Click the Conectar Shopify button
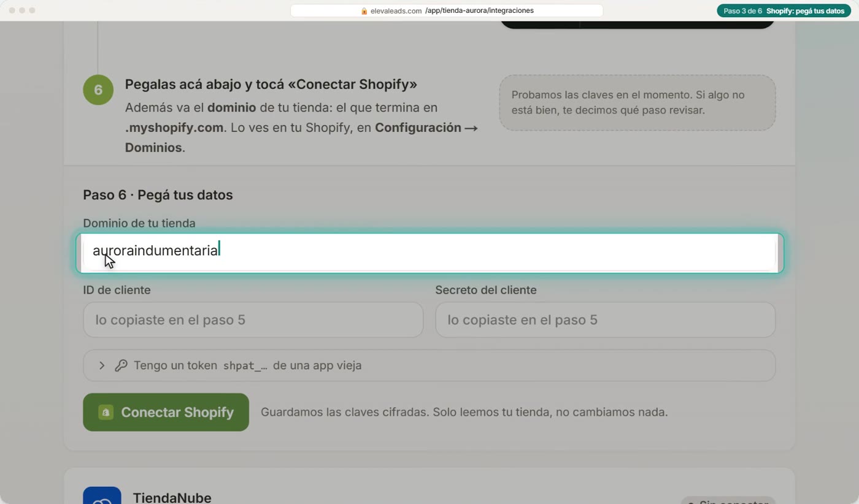The height and width of the screenshot is (504, 859). point(166,412)
